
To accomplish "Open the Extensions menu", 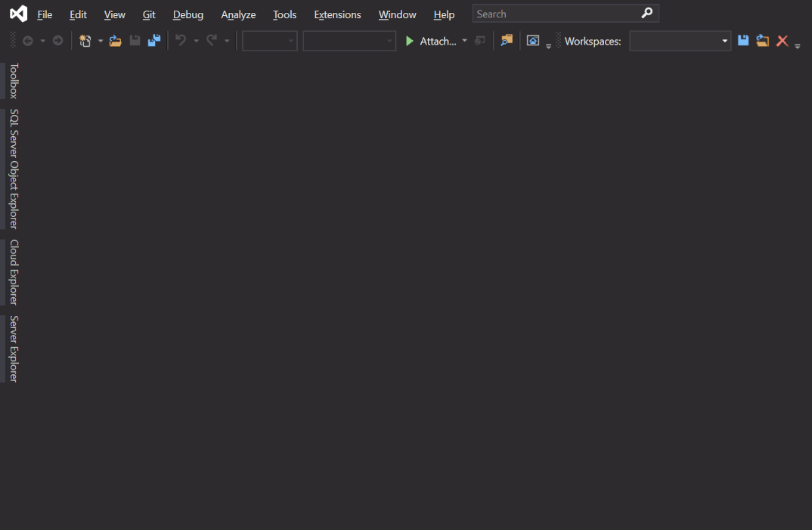I will coord(337,14).
